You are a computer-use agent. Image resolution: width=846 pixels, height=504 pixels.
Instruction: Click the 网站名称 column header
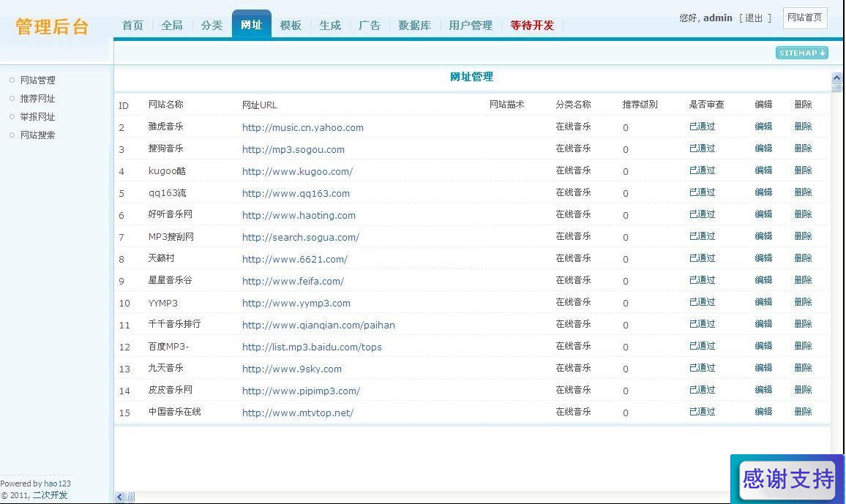point(165,105)
